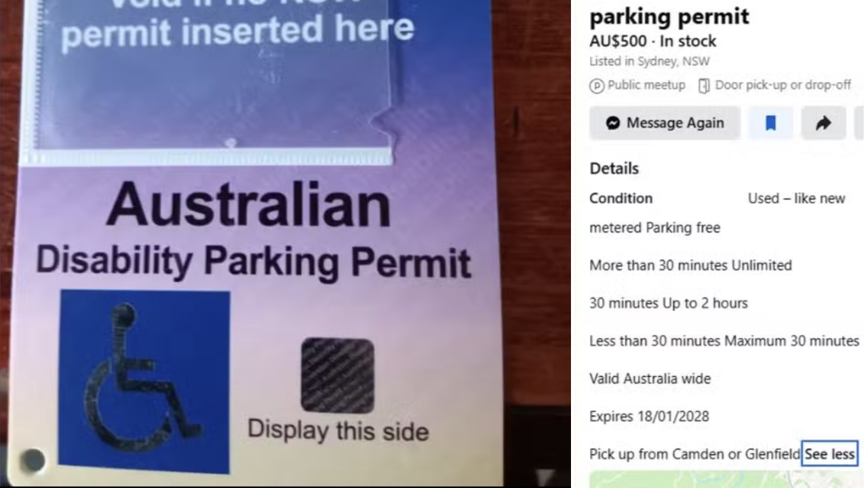This screenshot has width=868, height=488.
Task: Click Pick up from Camden or Glenfield text
Action: 695,454
